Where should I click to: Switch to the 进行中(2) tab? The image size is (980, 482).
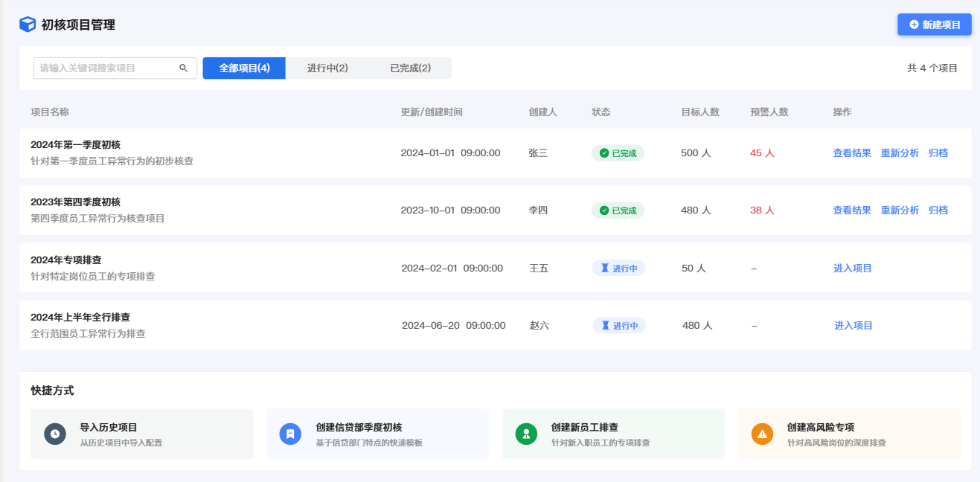327,68
